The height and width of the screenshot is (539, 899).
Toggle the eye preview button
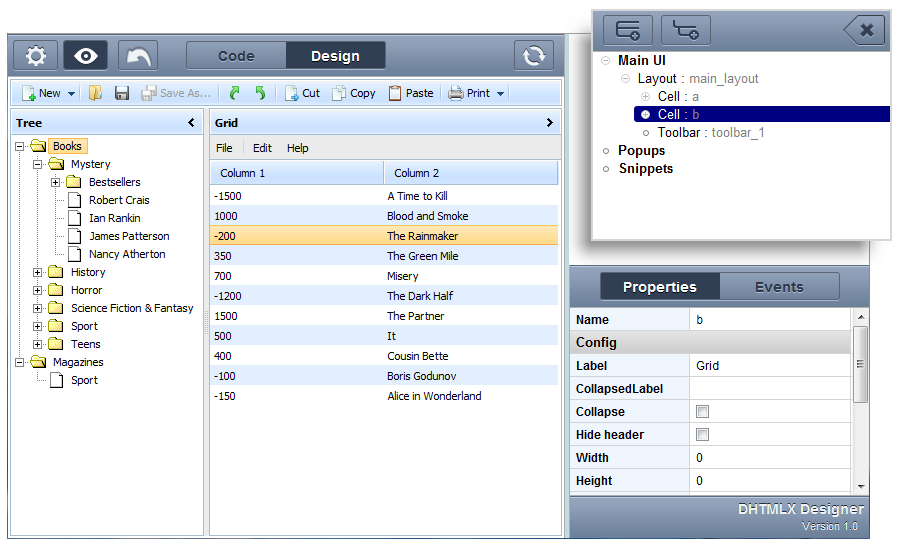85,56
